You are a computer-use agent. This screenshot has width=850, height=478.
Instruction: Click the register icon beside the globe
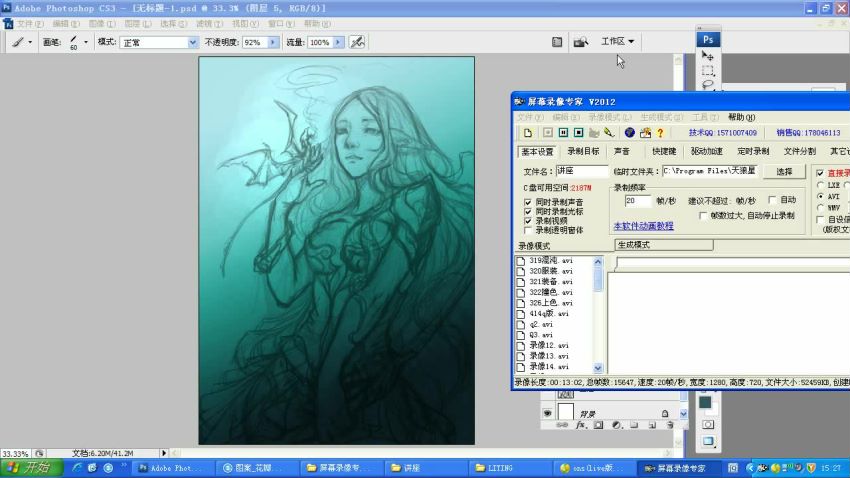click(x=645, y=133)
